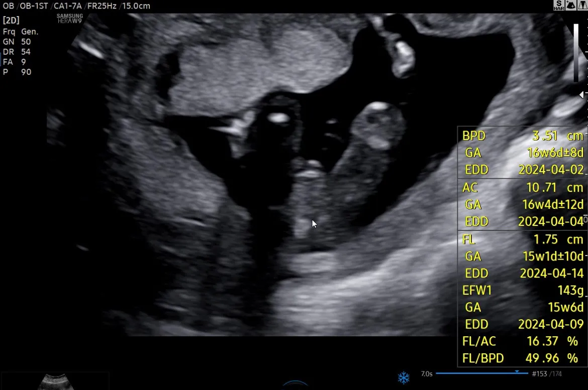The image size is (588, 390).
Task: Click the EDD date 2024-04-09
Action: click(x=551, y=324)
